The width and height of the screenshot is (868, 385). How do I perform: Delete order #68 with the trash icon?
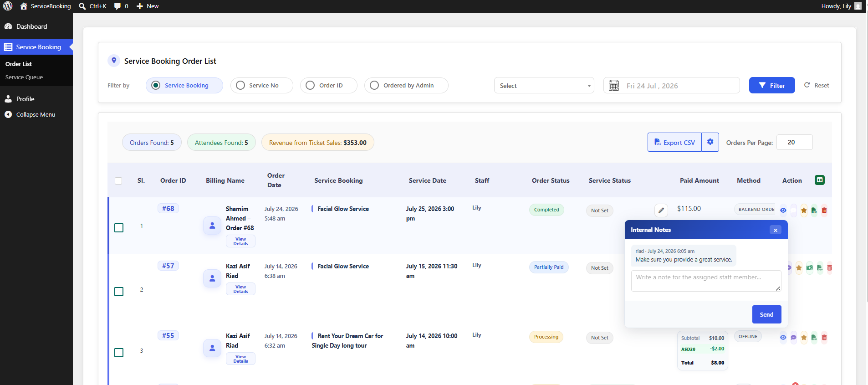(x=824, y=210)
